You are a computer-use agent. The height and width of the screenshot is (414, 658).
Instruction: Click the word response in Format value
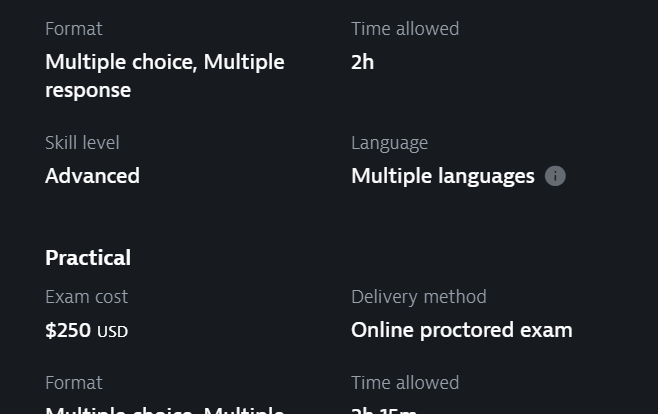coord(88,91)
